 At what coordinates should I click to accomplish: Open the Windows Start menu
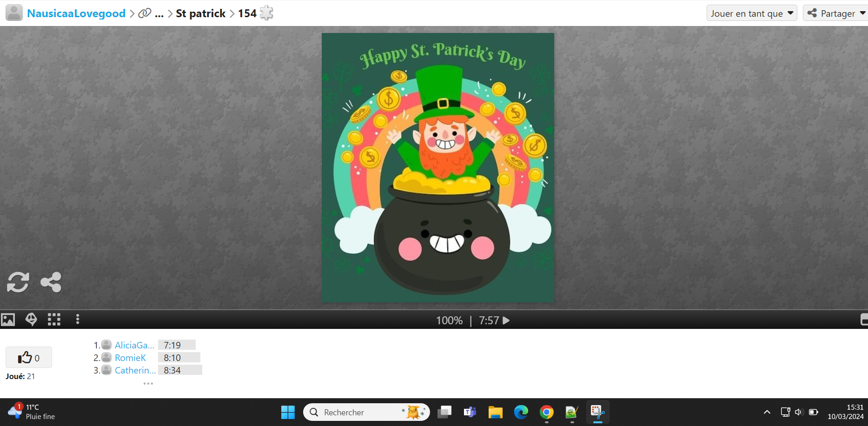288,412
